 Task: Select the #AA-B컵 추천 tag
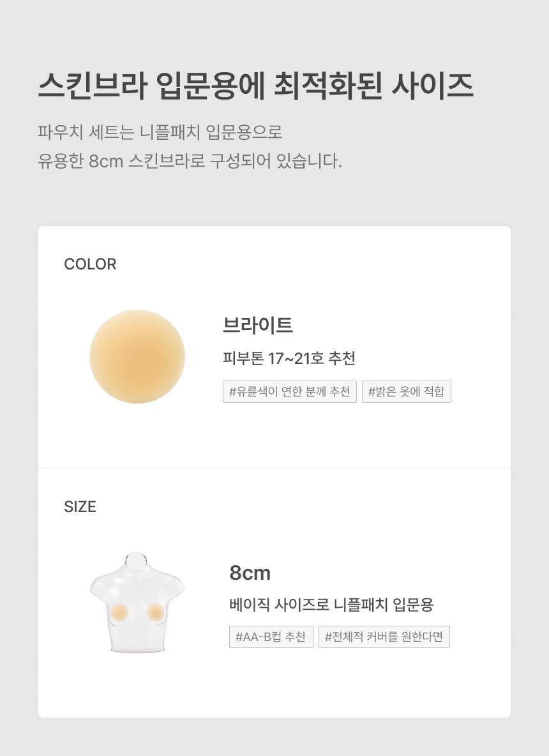click(271, 637)
